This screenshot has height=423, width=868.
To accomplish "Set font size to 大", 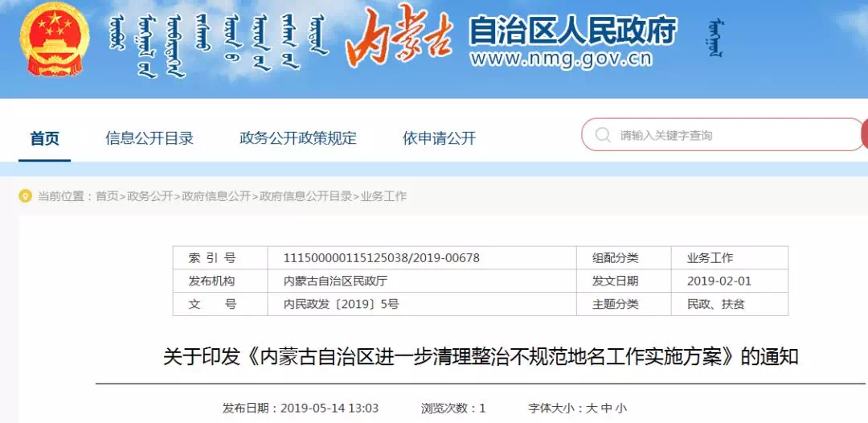I will tap(592, 409).
